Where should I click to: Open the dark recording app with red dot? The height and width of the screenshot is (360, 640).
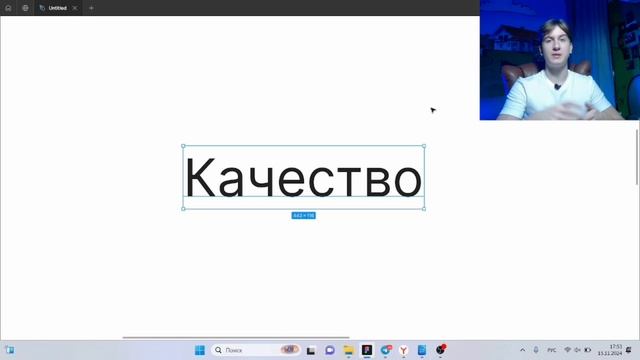tap(440, 350)
